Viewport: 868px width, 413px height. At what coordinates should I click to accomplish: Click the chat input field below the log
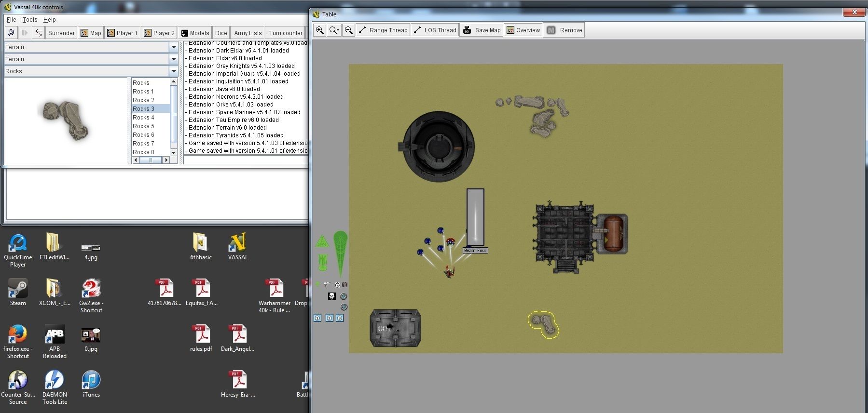pyautogui.click(x=246, y=160)
